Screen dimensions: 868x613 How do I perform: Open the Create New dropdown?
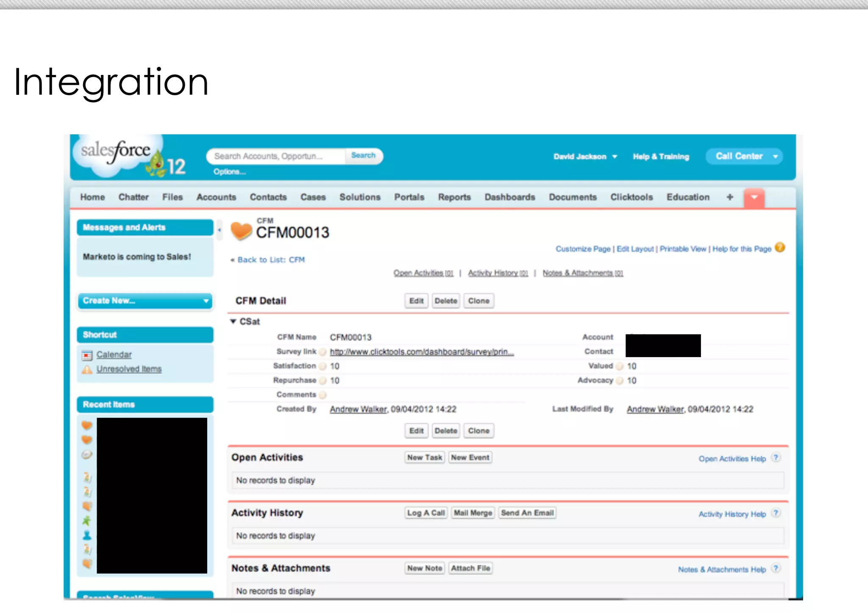(x=145, y=301)
